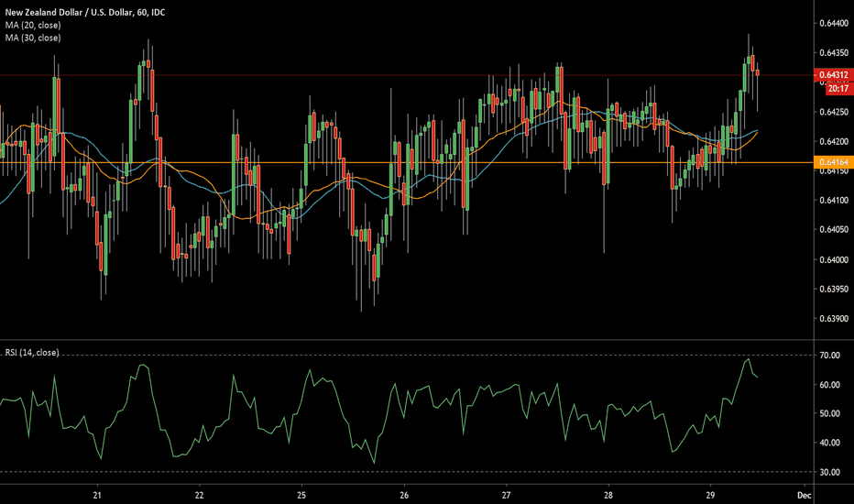The image size is (854, 504).
Task: Click 0.63900 on the price axis
Action: [833, 319]
